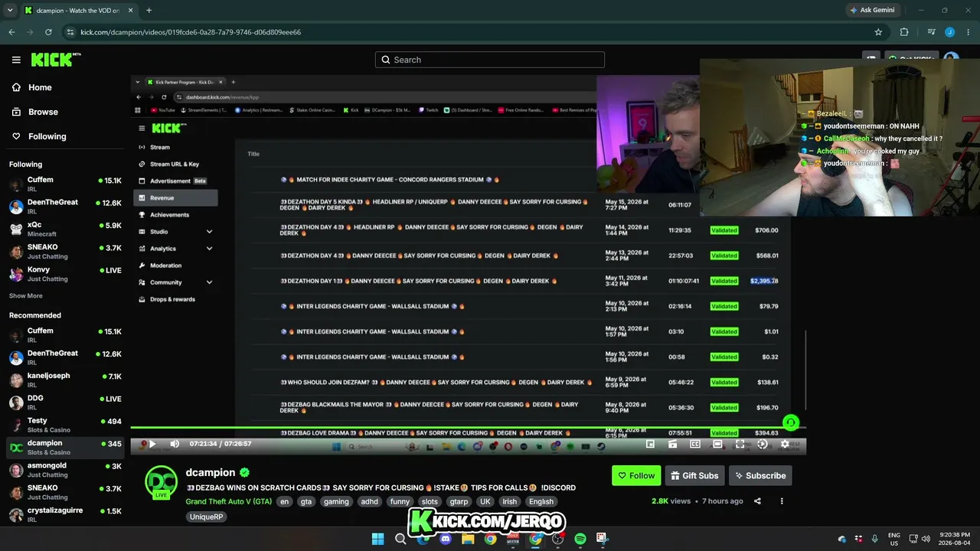Follow the dcampion channel
The height and width of the screenshot is (551, 980).
coord(636,475)
